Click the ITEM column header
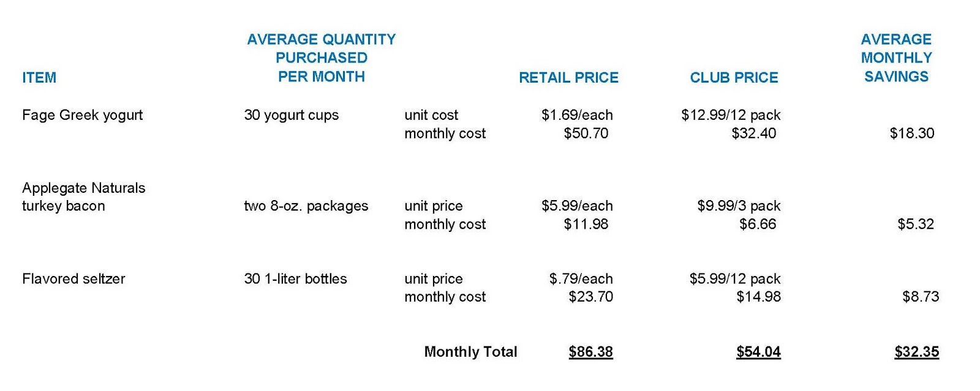 coord(39,78)
